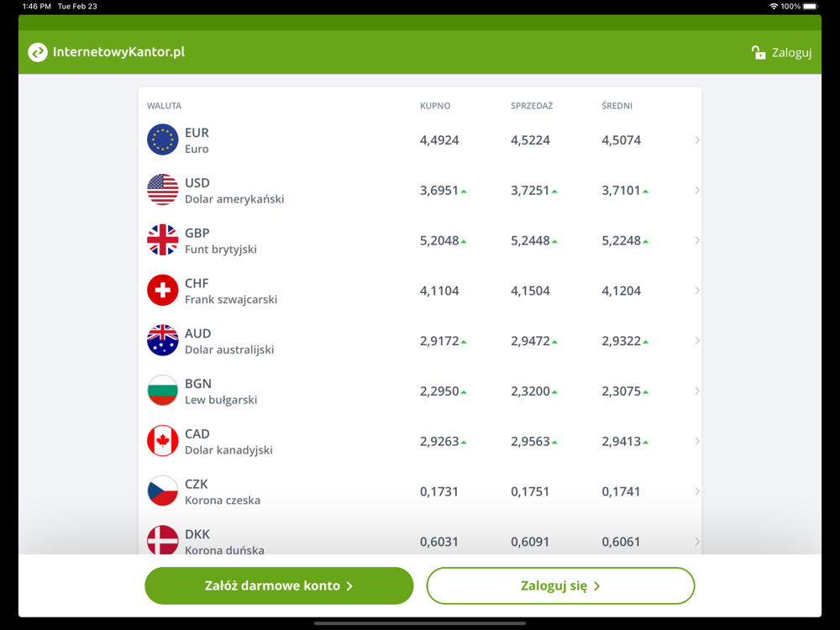Select the GBP British flag icon

coord(162,240)
